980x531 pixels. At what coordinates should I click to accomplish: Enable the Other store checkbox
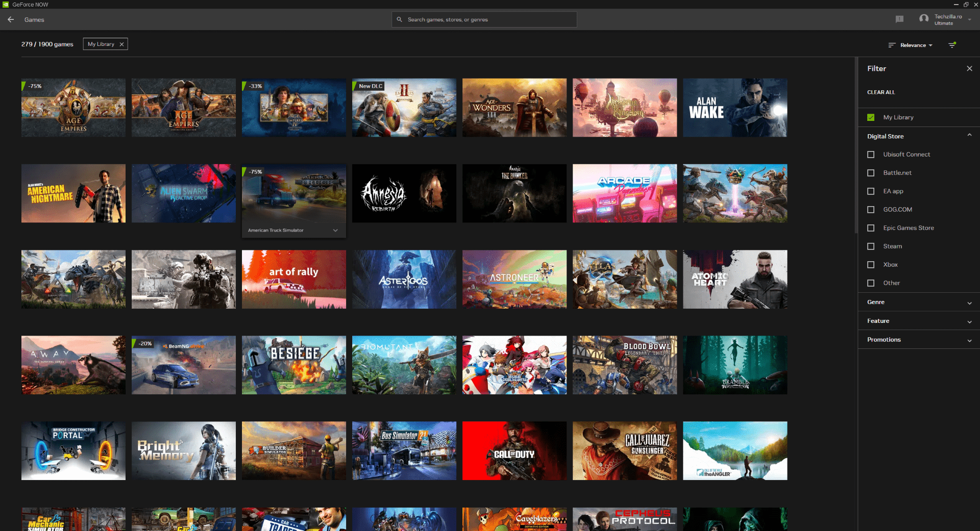click(x=871, y=283)
